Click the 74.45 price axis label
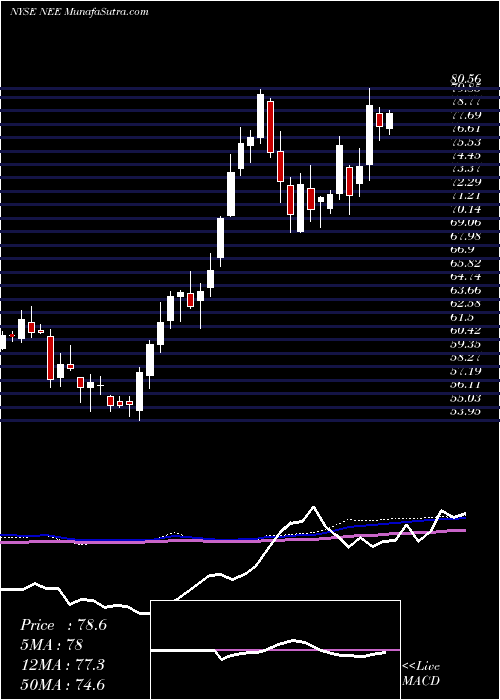Screen dimensions: 500x700 tap(465, 156)
